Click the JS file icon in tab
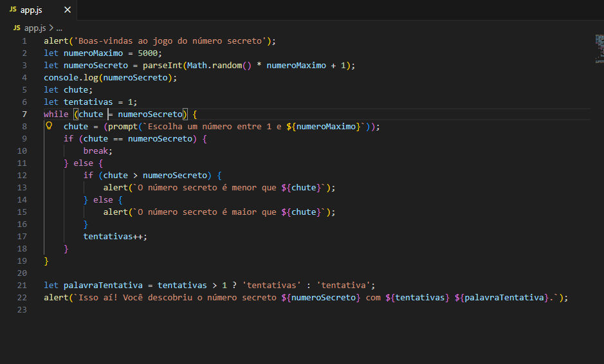Screen dimensions: 604x364 [x=13, y=9]
